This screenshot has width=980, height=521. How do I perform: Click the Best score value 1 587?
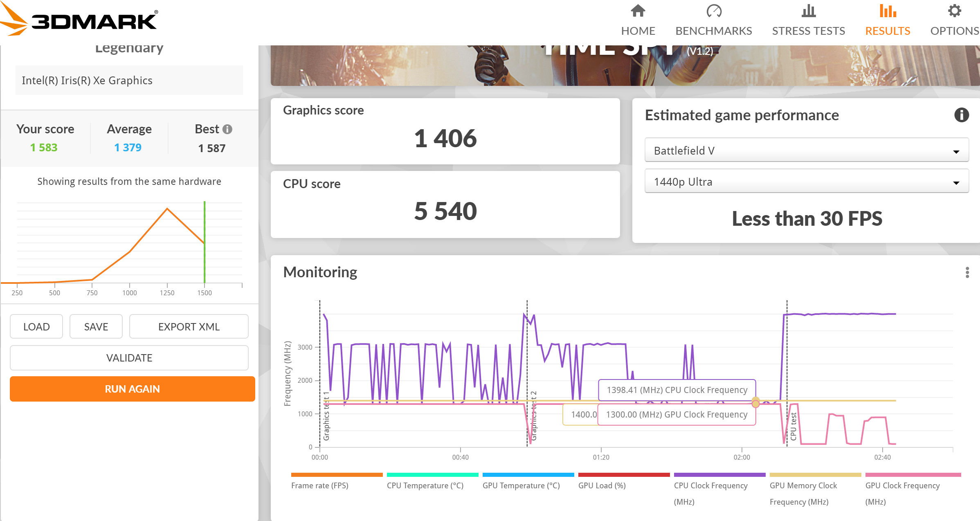[212, 148]
